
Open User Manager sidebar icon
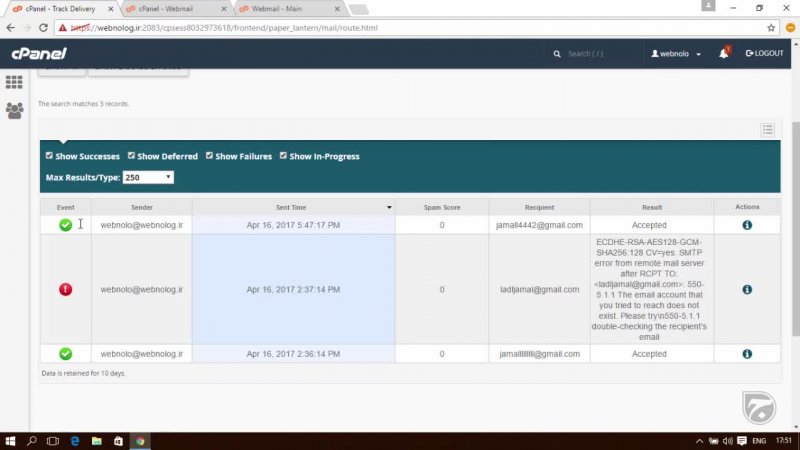14,110
